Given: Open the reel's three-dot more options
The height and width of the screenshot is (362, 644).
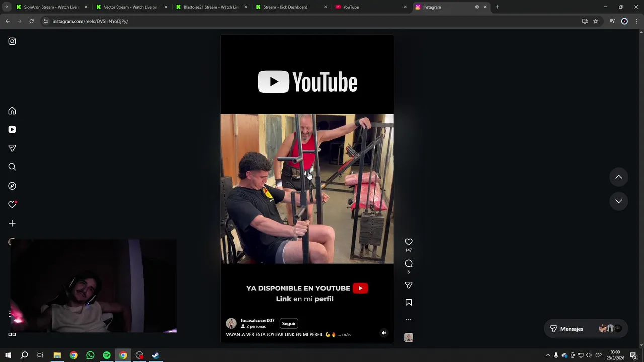Looking at the screenshot, I should point(409,320).
